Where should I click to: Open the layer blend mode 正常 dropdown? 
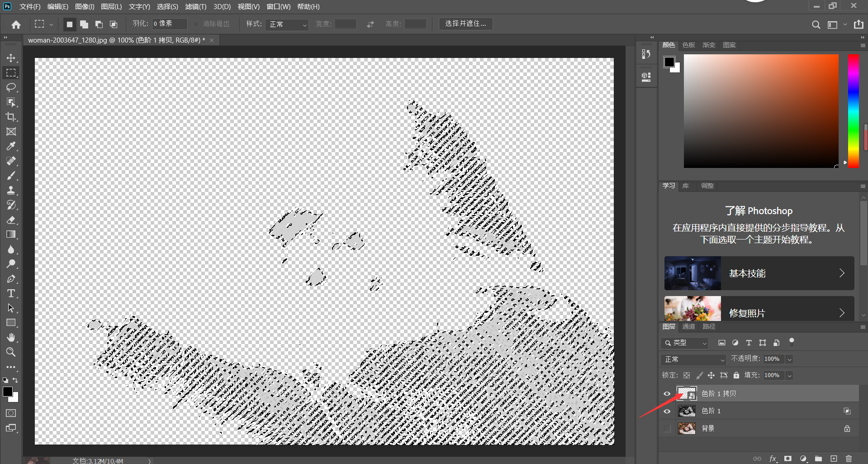click(x=693, y=359)
